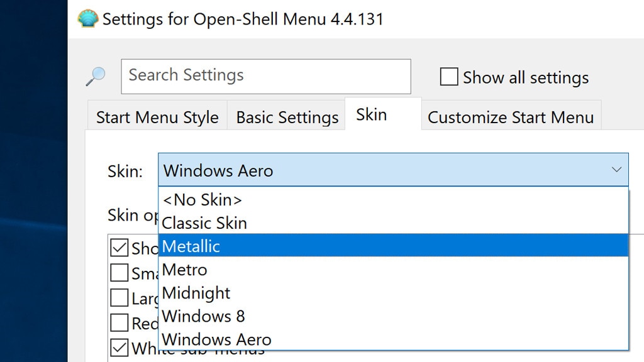Select the <No Skin> entry
644x362 pixels.
tap(203, 200)
